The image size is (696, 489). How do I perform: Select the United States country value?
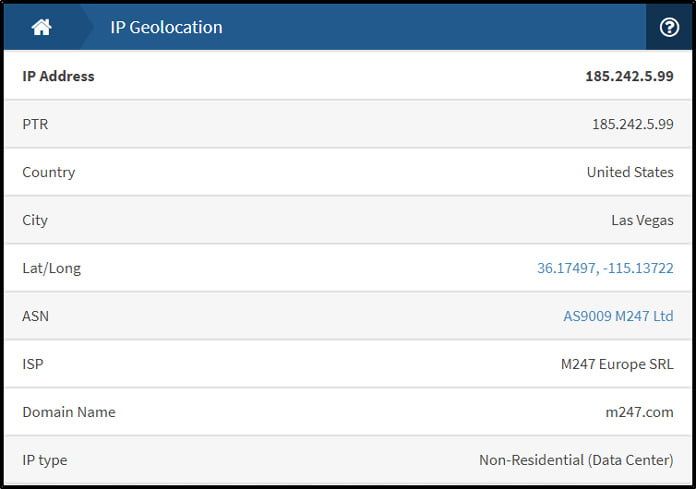pos(630,172)
